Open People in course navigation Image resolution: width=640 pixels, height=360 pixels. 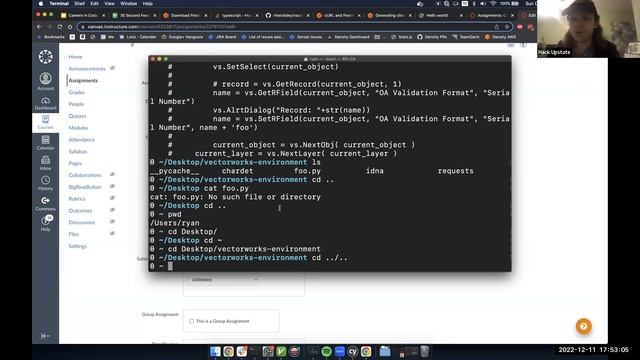(76, 104)
